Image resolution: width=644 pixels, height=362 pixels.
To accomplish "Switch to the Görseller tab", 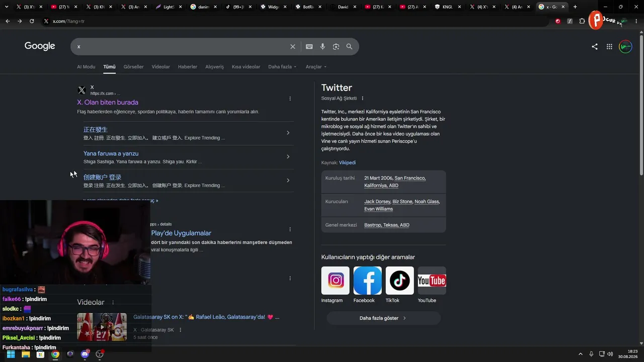I will 133,67.
